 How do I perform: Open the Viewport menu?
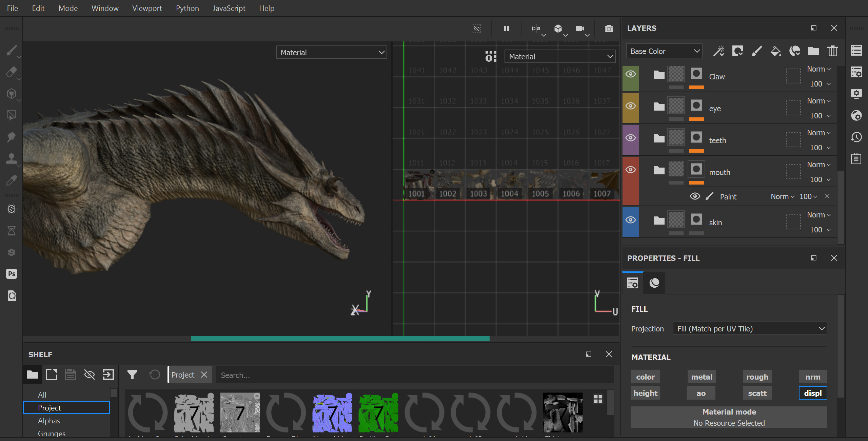(147, 8)
